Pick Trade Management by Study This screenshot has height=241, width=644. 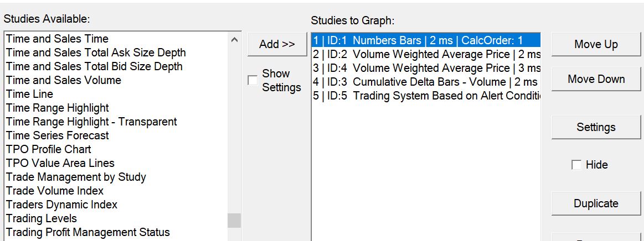pyautogui.click(x=76, y=177)
